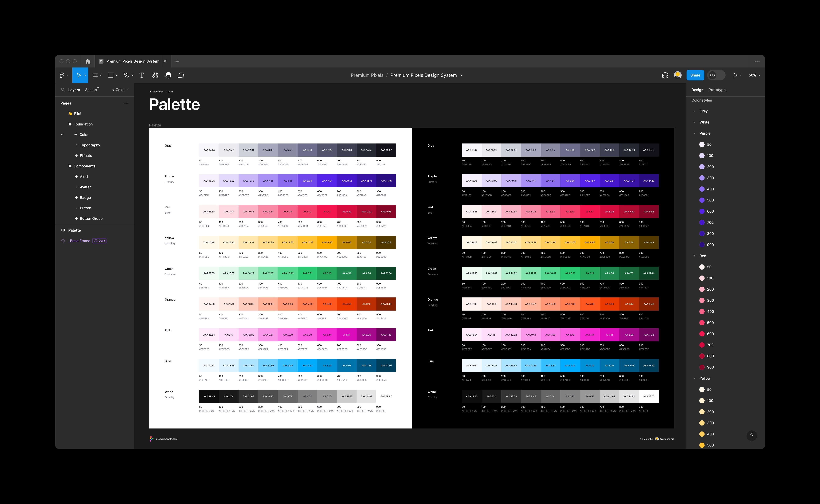
Task: Click the Dark mode badge on _Base Frame
Action: (x=99, y=240)
